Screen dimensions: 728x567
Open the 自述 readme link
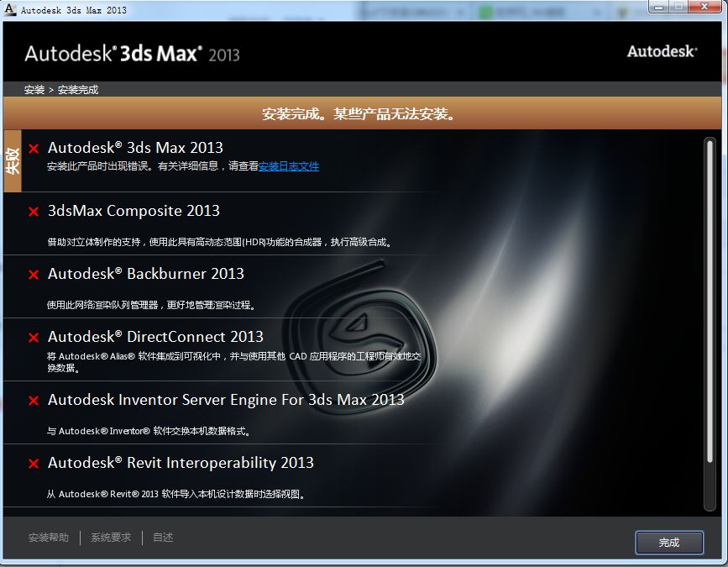[163, 538]
